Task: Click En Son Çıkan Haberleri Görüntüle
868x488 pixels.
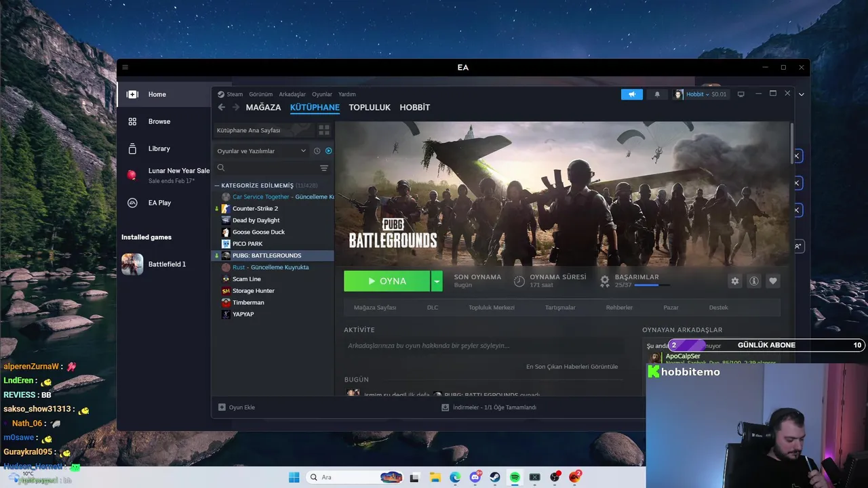Action: [572, 367]
